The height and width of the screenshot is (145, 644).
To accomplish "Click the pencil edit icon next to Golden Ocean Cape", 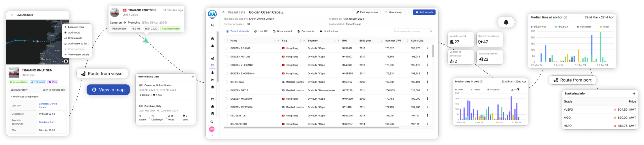I will [282, 13].
